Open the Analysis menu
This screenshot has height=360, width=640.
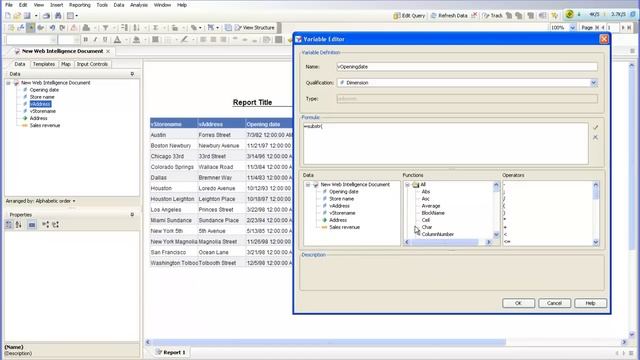[x=139, y=5]
